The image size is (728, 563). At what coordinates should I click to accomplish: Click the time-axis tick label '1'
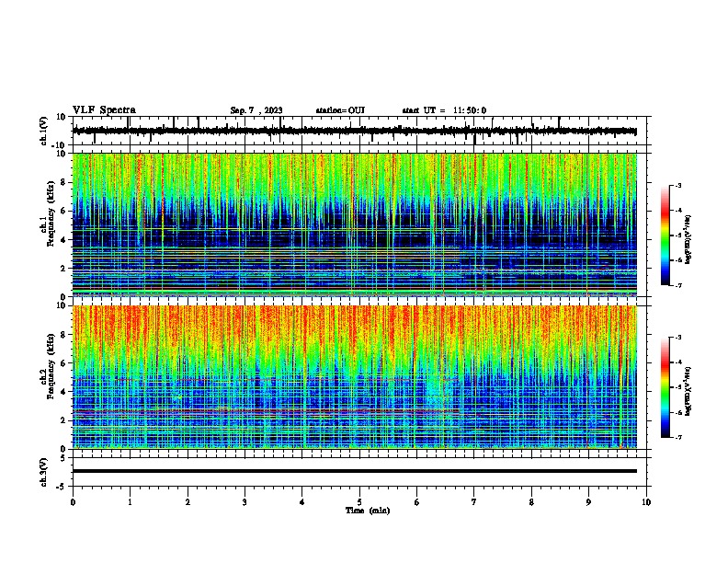coord(130,502)
